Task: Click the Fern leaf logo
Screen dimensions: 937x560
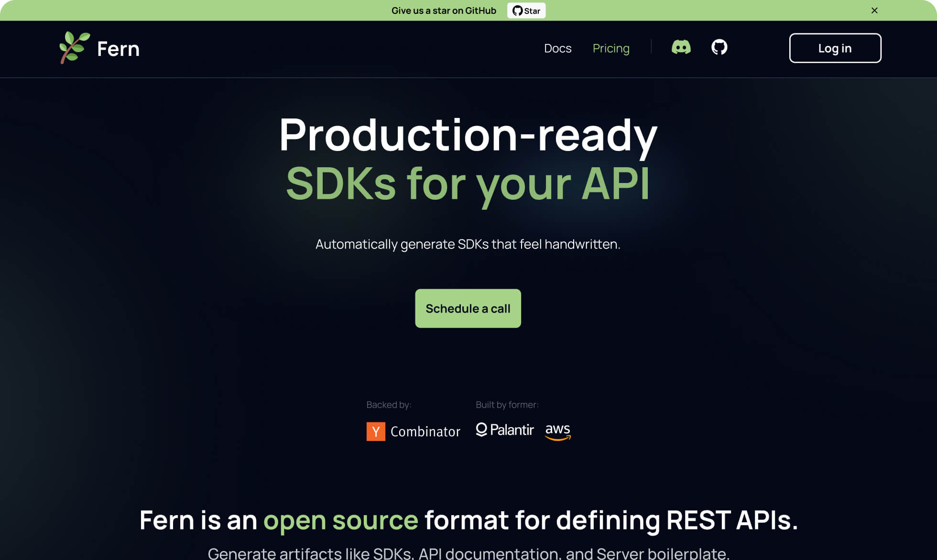Action: 74,48
